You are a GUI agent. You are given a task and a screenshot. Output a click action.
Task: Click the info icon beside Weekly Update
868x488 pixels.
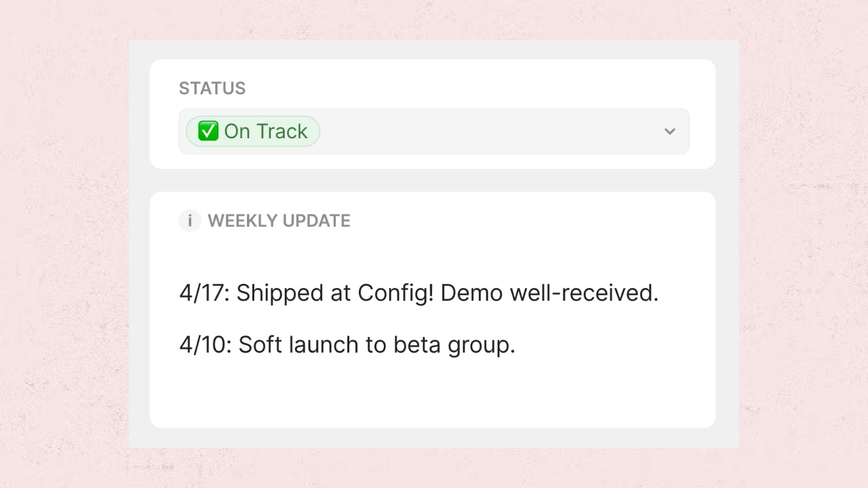pyautogui.click(x=190, y=221)
